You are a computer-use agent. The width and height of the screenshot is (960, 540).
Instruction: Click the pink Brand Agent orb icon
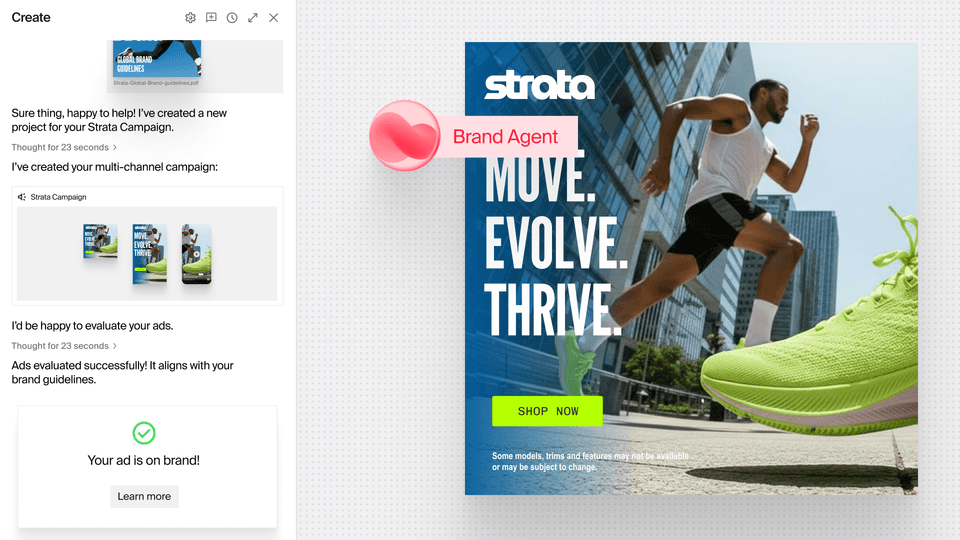[403, 136]
